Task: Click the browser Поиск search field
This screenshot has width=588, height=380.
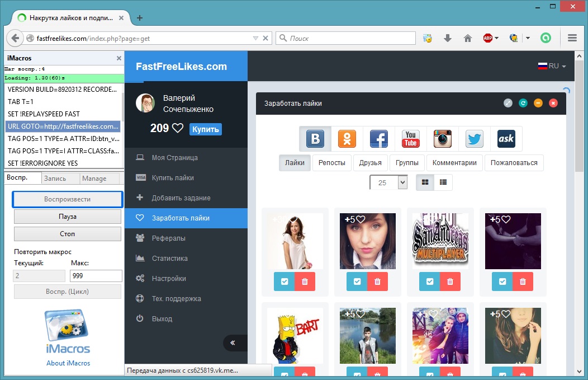Action: 346,38
